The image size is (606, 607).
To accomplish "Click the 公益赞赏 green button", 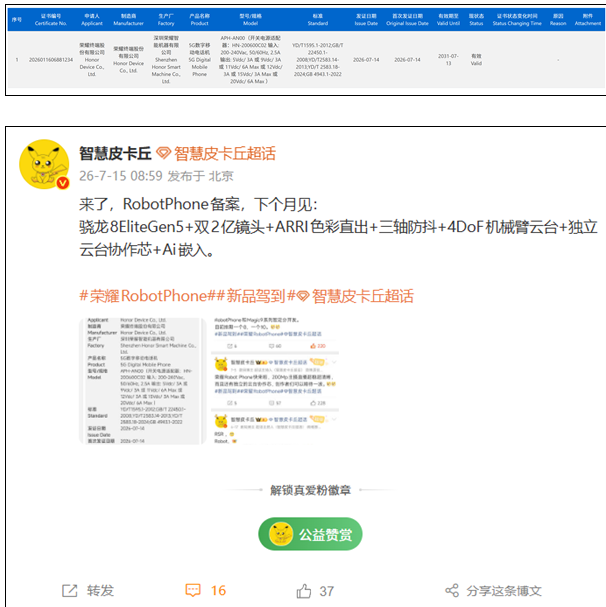I will 310,534.
